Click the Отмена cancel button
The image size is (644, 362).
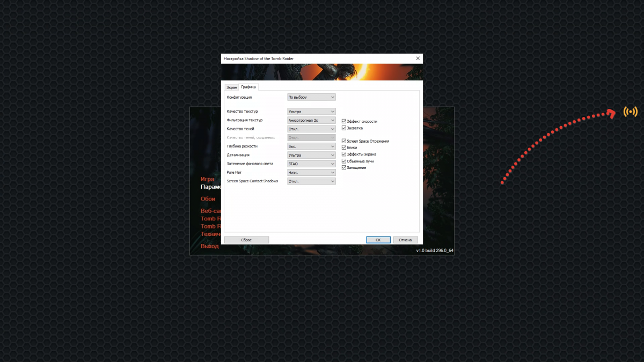tap(405, 240)
